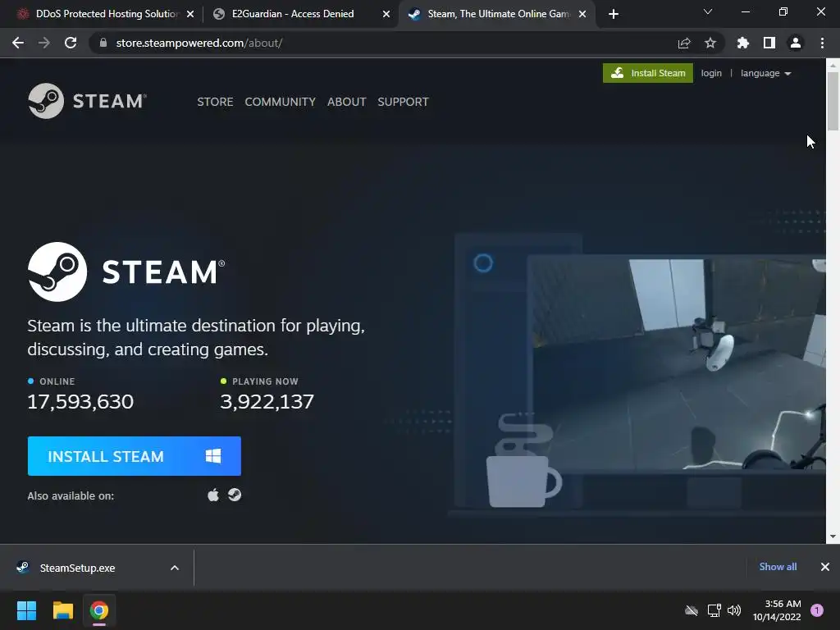This screenshot has height=630, width=840.
Task: Open the Chrome profile icon
Action: 796,43
